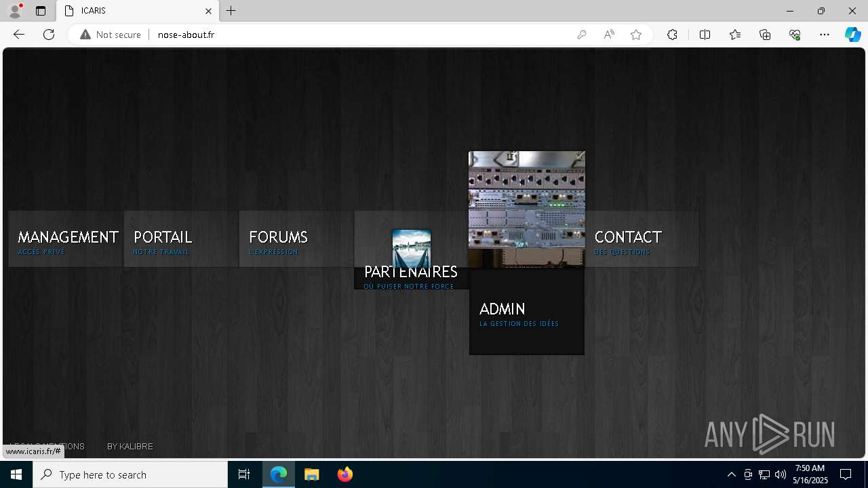Open the tab actions menu icon
This screenshot has height=488, width=868.
[x=41, y=11]
